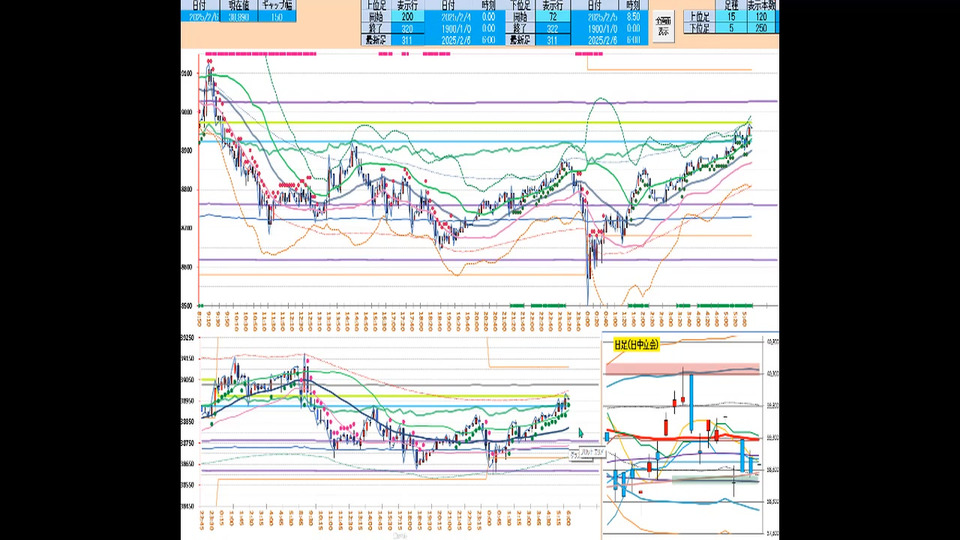The height and width of the screenshot is (540, 960).
Task: Select the 上位足 table's 最新足 value 311
Action: point(407,40)
